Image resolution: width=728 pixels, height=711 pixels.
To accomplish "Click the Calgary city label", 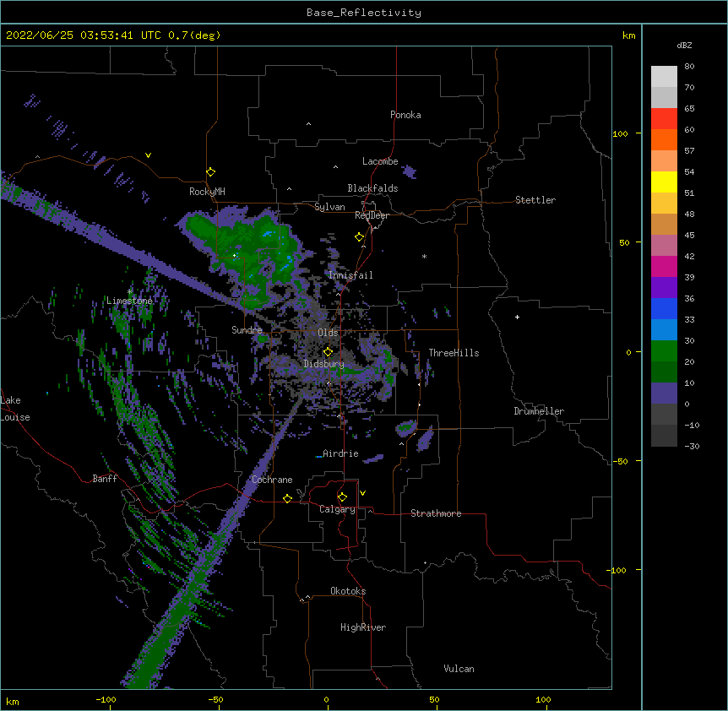I will click(x=337, y=509).
